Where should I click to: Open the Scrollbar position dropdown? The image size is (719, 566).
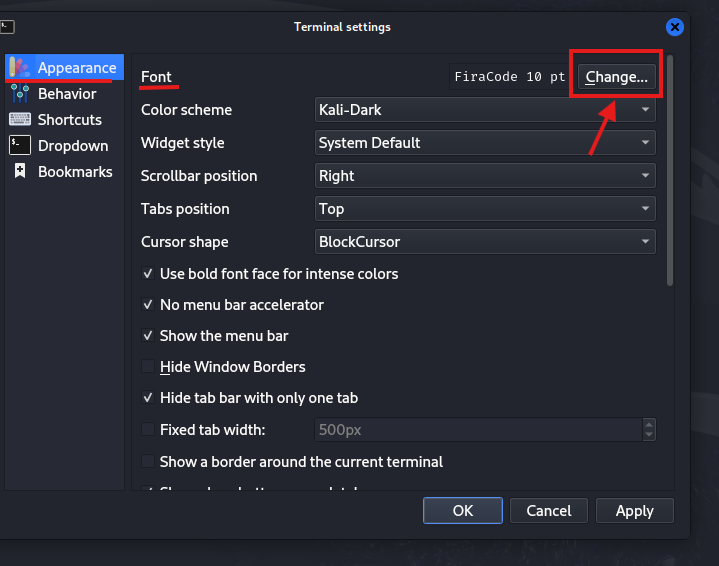click(x=485, y=176)
